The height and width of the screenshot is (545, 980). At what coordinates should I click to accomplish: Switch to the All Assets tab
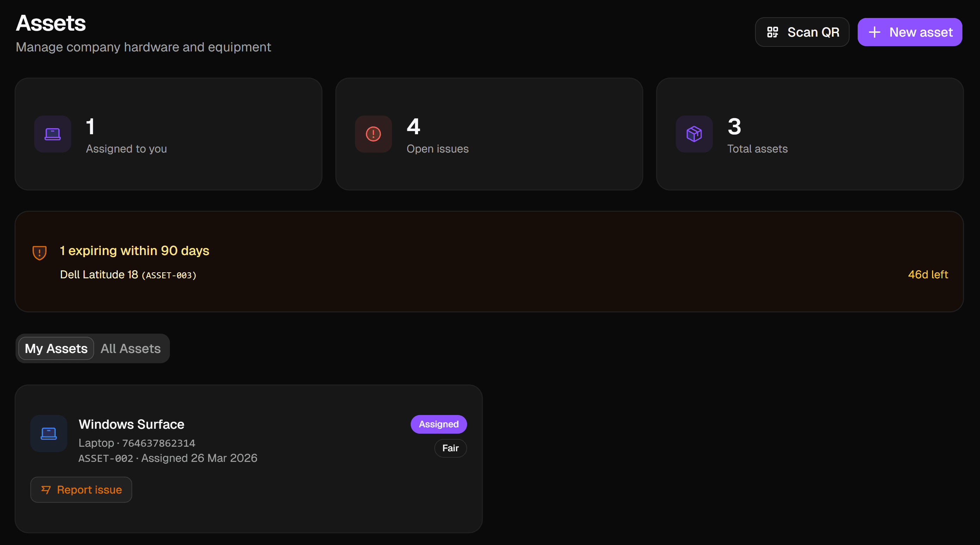click(x=130, y=348)
